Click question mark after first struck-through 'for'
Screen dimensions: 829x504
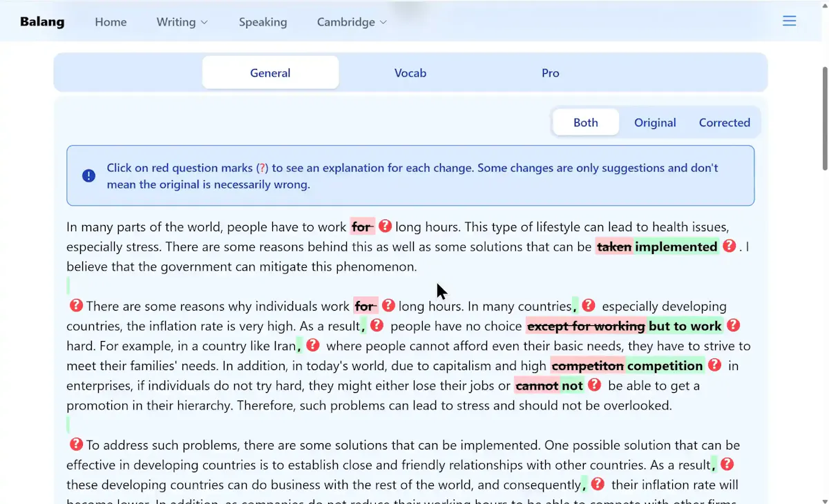tap(385, 226)
